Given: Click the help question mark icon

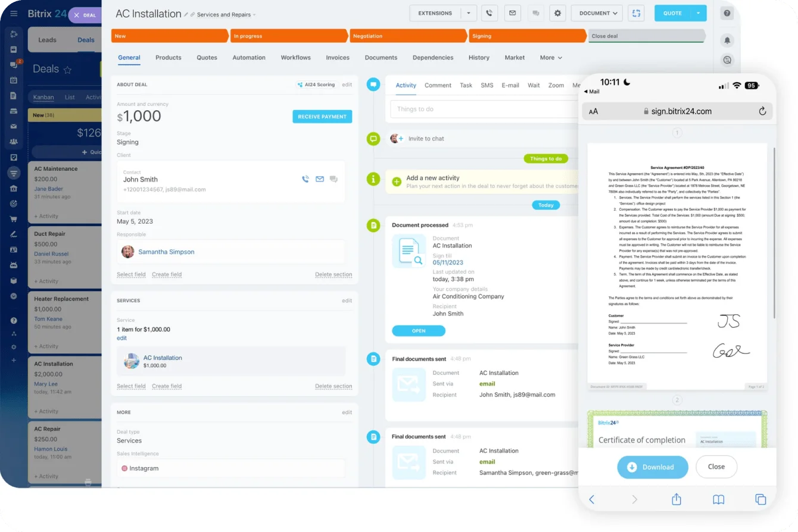Looking at the screenshot, I should pos(727,13).
